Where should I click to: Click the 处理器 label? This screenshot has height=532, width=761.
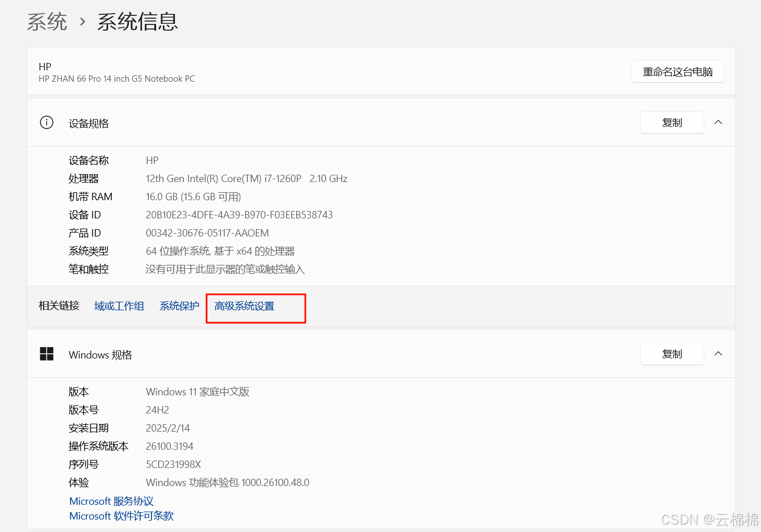(x=83, y=179)
